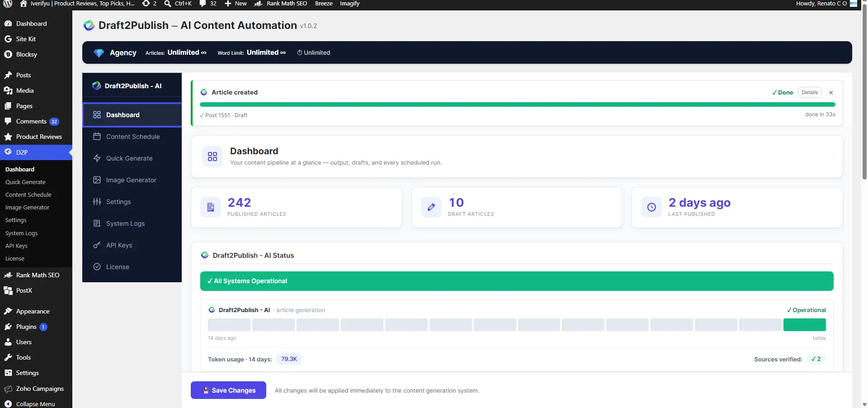Open System Logs submenu link
This screenshot has height=408, width=868.
pos(21,233)
